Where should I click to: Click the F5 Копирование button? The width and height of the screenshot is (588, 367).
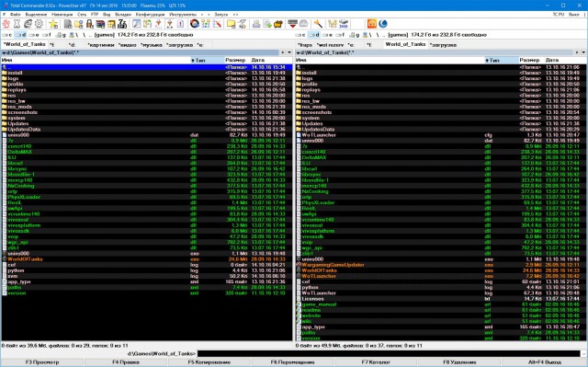[209, 362]
